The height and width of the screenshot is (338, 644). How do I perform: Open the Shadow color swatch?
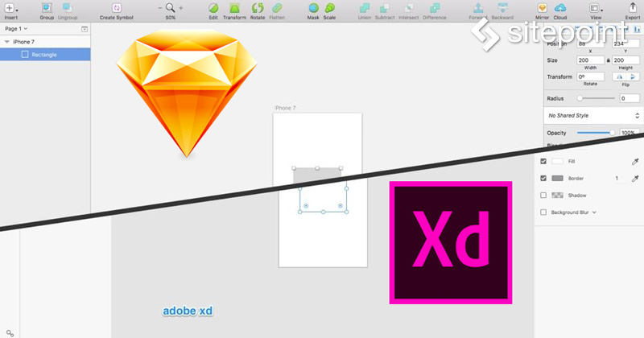557,195
